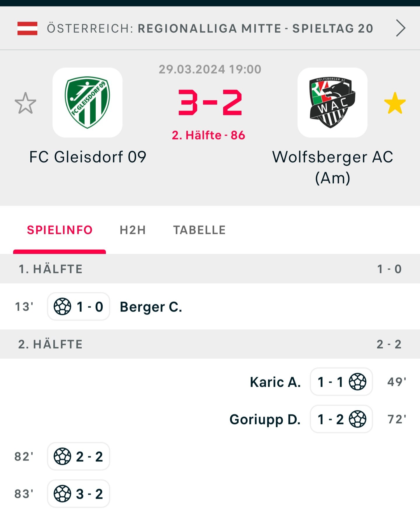
Task: Select the SPIELINFO tab
Action: point(60,230)
